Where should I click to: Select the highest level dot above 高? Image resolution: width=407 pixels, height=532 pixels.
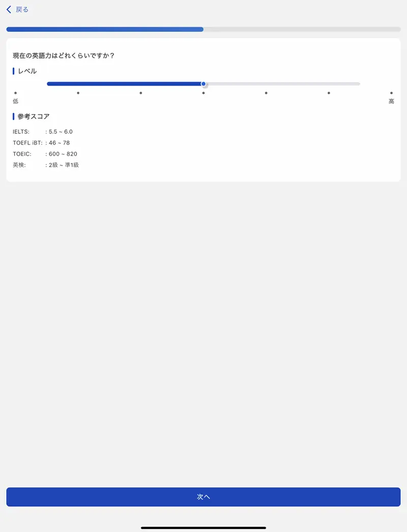[391, 93]
